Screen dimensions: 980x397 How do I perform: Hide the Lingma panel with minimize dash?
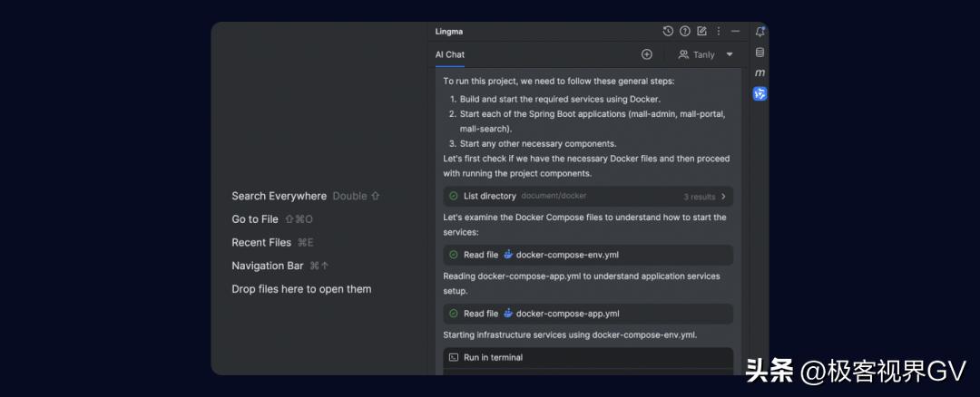(735, 31)
